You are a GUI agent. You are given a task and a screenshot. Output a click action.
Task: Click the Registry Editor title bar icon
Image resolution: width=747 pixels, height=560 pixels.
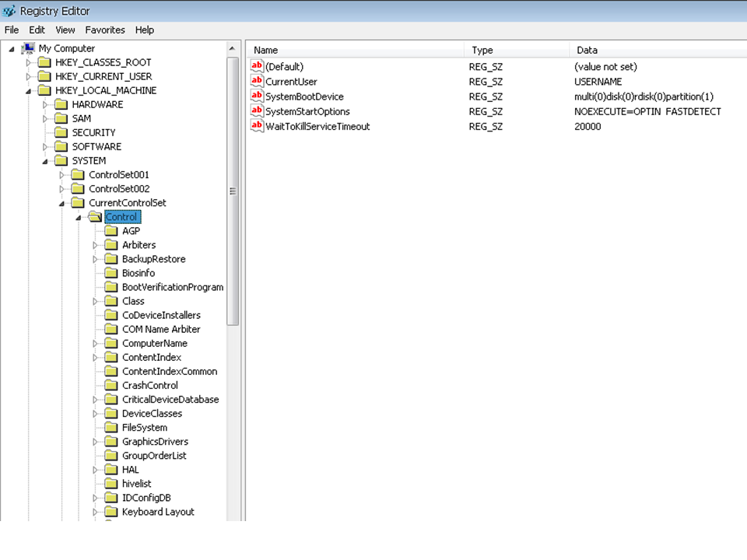[x=9, y=11]
